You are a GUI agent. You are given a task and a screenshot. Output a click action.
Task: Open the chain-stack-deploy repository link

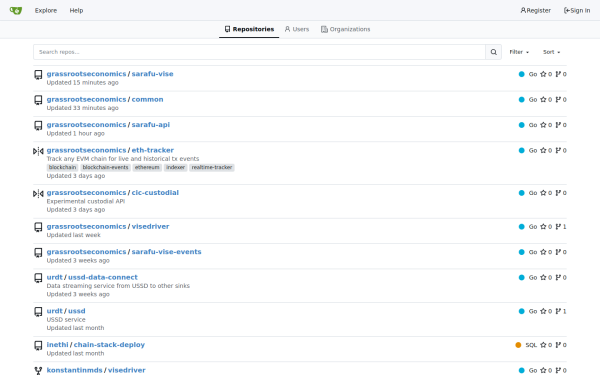tap(109, 345)
